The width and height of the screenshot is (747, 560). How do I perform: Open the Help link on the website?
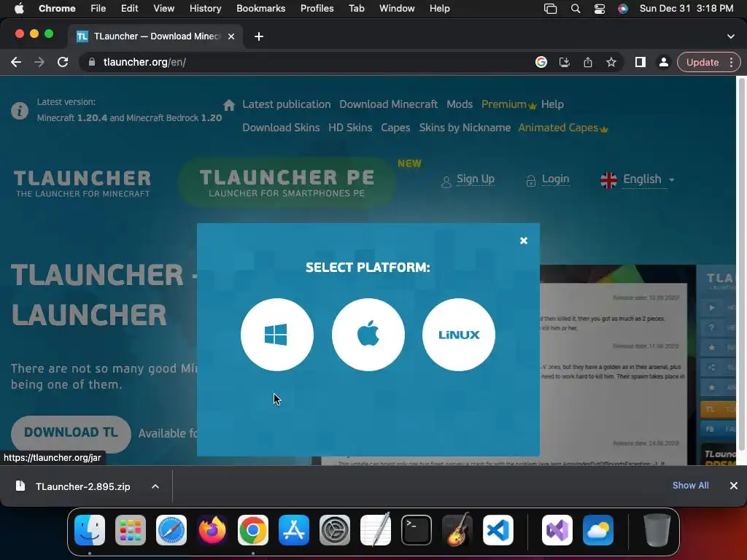[x=553, y=104]
